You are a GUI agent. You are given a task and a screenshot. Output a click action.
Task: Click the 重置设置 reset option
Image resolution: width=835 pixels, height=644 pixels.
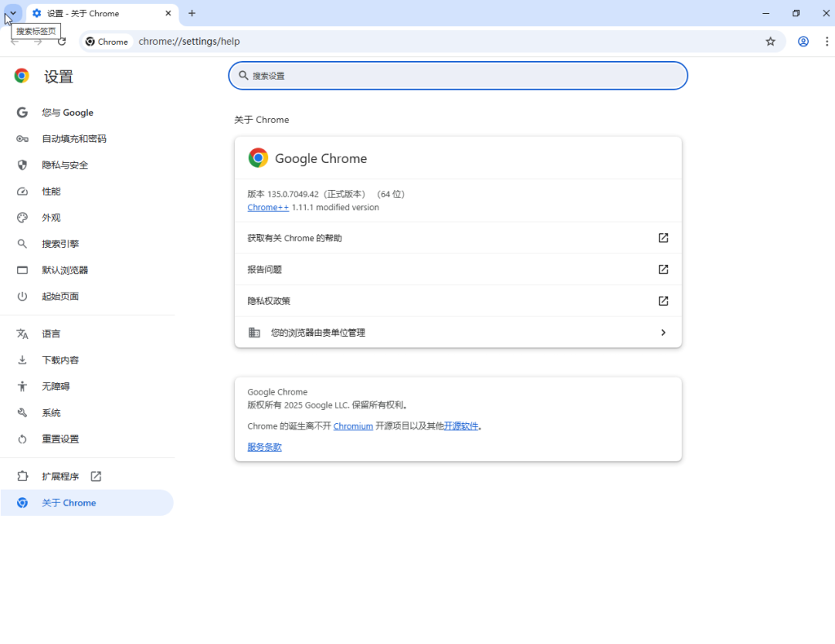[60, 439]
